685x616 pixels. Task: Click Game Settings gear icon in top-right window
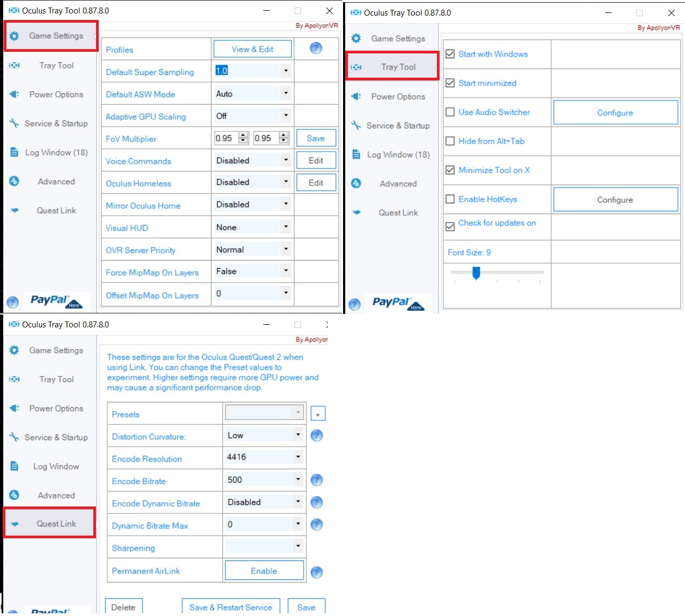[x=356, y=38]
